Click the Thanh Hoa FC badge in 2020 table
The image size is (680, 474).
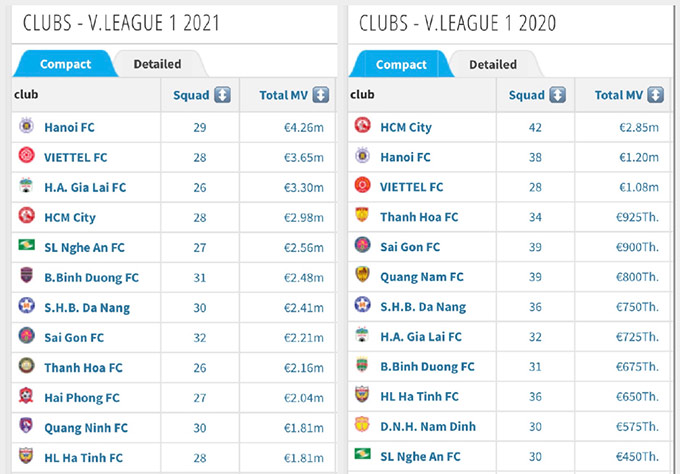pyautogui.click(x=362, y=216)
